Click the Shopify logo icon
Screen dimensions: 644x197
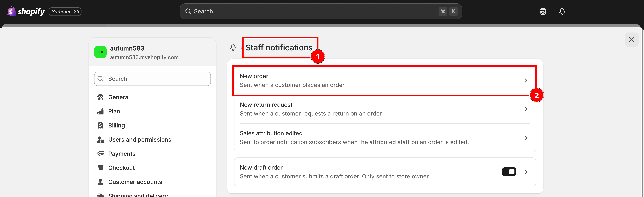pos(11,11)
